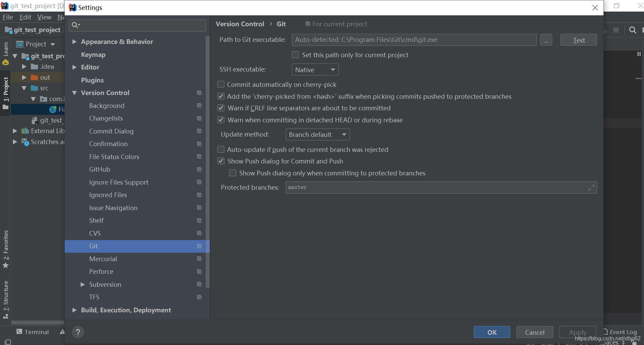Image resolution: width=644 pixels, height=345 pixels.
Task: Click the search magnifier icon in Settings
Action: pyautogui.click(x=76, y=25)
